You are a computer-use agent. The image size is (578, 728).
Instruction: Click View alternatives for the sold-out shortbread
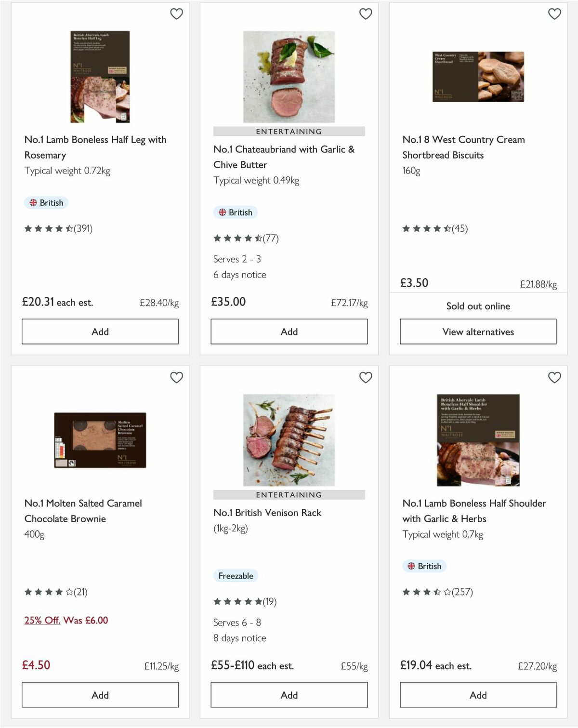coord(478,331)
